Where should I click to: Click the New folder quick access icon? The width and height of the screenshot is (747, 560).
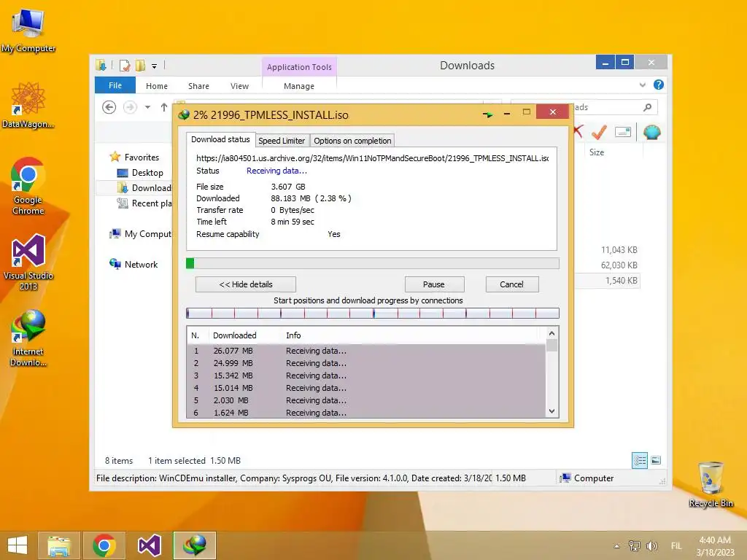click(140, 66)
